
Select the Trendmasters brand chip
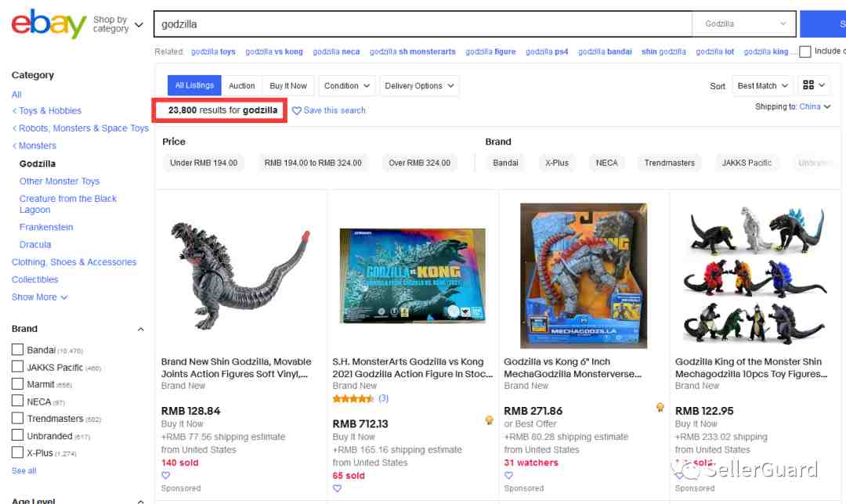pos(670,163)
